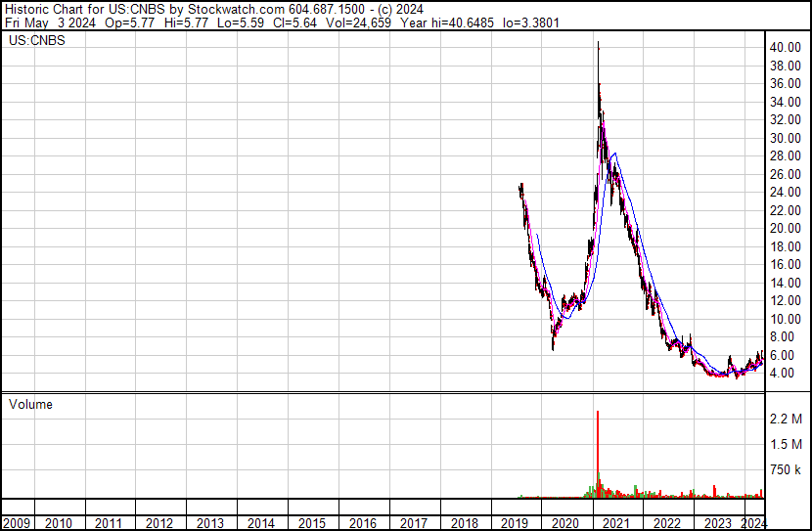This screenshot has height=531, width=812.
Task: Click the 2019 year label on time axis
Action: click(x=515, y=523)
